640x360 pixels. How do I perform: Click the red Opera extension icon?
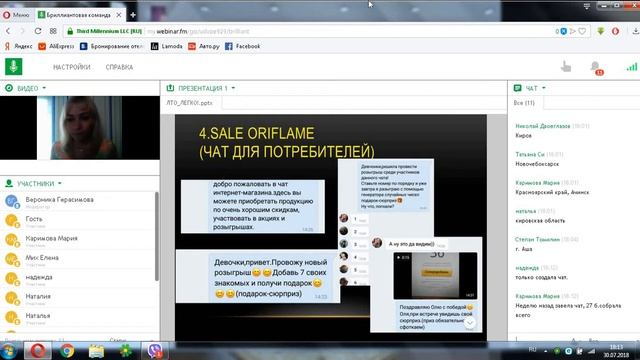click(x=616, y=31)
